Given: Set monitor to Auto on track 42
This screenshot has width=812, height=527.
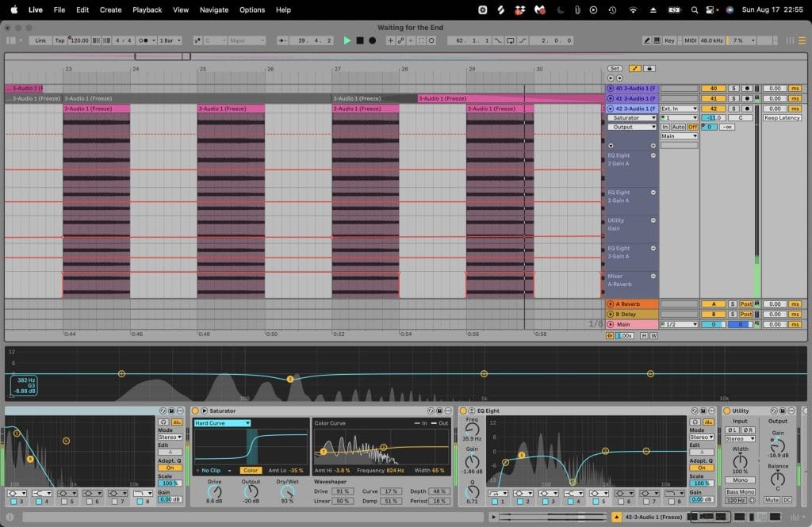Looking at the screenshot, I should pyautogui.click(x=678, y=127).
